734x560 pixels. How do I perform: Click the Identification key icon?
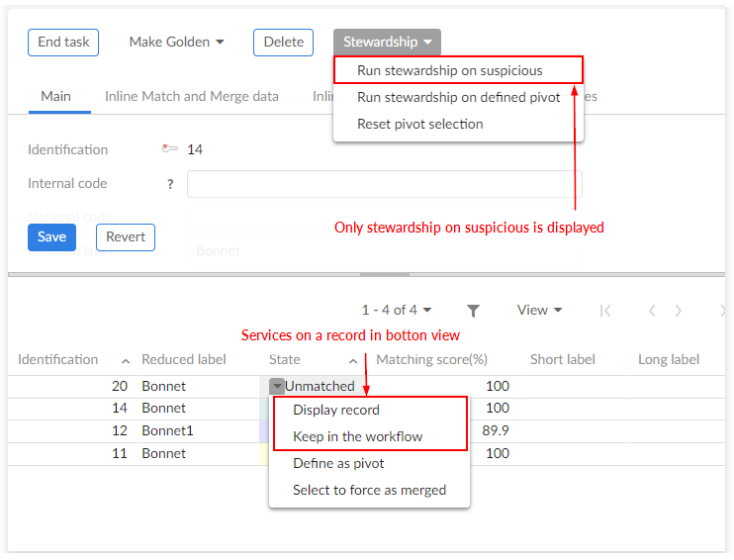click(170, 149)
